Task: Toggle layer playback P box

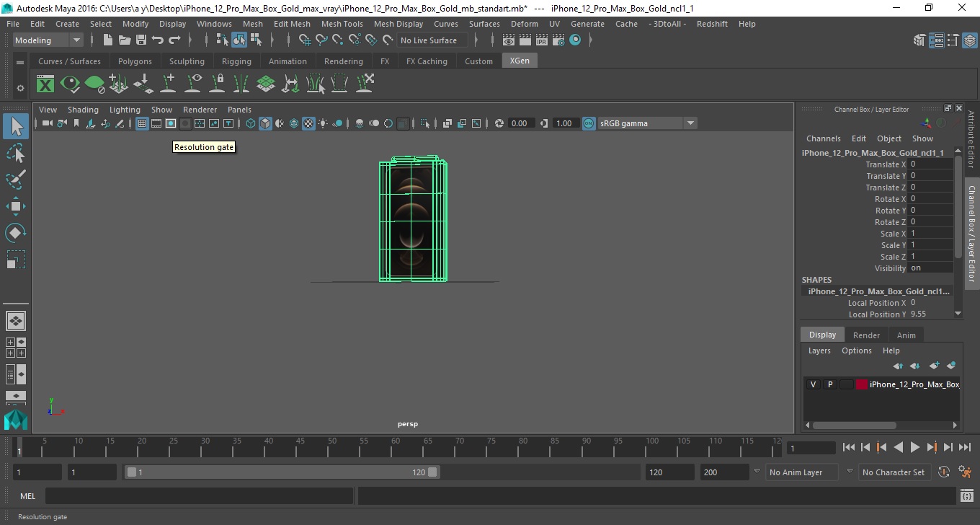Action: tap(829, 384)
